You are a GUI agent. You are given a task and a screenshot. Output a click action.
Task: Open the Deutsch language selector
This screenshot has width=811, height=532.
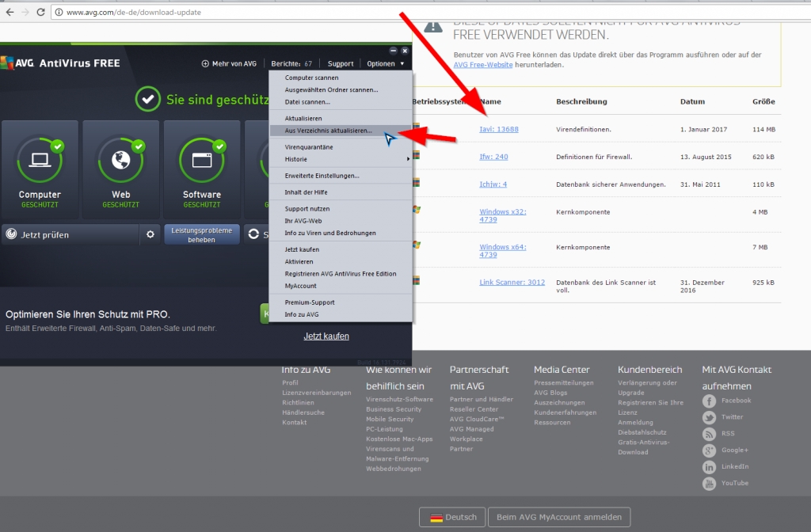tap(453, 517)
